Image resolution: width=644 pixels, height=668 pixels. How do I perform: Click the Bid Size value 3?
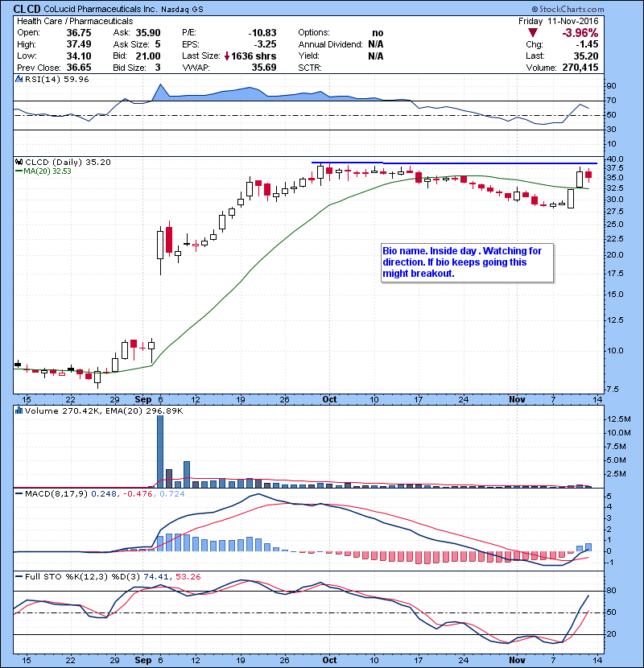[158, 68]
